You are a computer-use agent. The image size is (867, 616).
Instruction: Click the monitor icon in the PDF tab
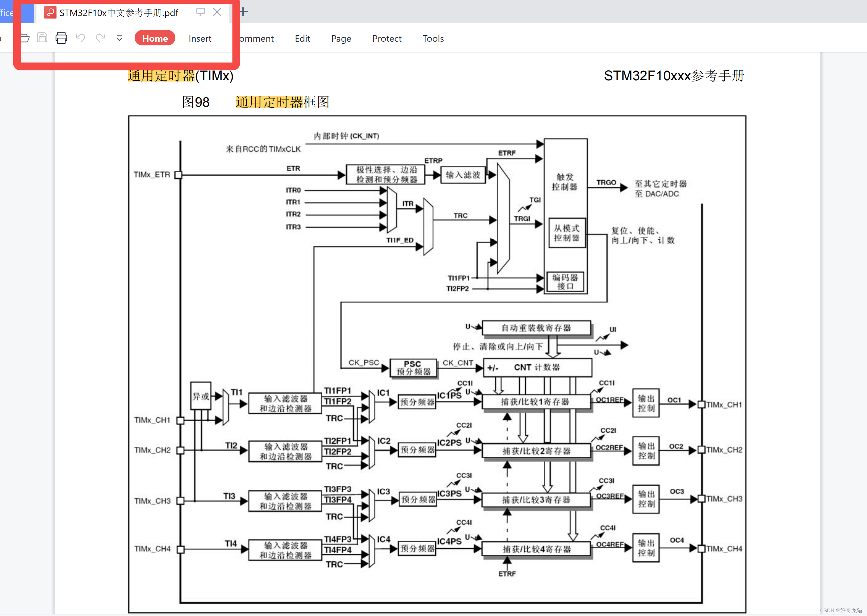pyautogui.click(x=200, y=12)
